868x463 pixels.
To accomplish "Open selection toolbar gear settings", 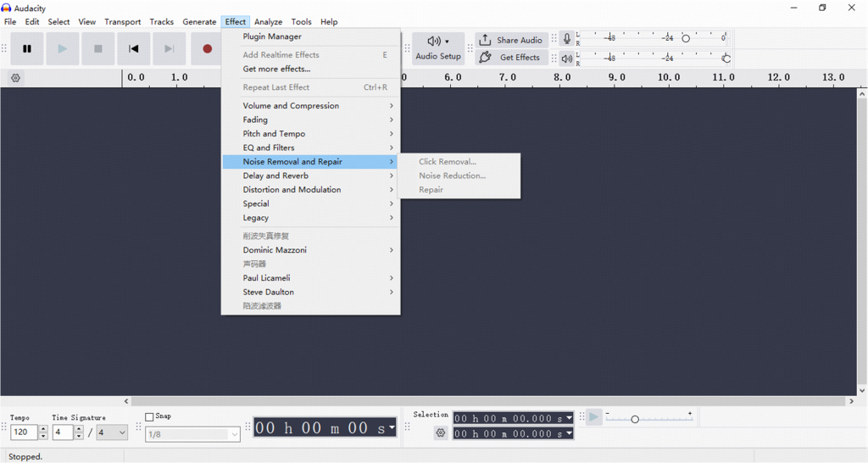I will (x=441, y=433).
